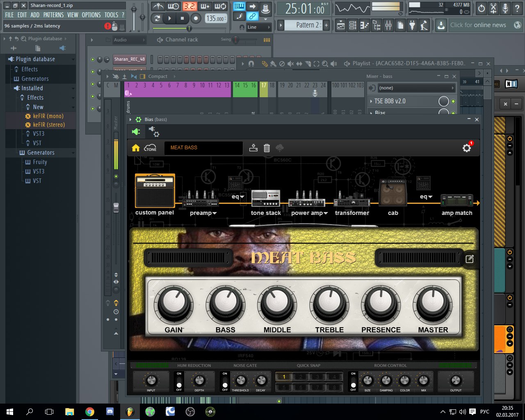Screen dimensions: 525x420
Task: Select the amp match module
Action: click(x=457, y=200)
